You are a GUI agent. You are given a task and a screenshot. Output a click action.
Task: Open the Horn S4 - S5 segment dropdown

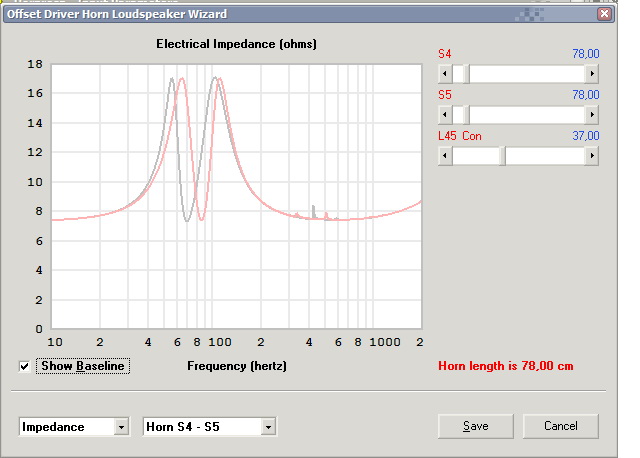[268, 427]
